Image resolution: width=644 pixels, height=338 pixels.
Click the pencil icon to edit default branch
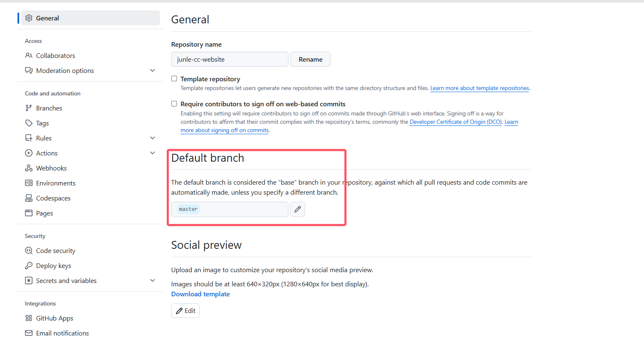[298, 209]
